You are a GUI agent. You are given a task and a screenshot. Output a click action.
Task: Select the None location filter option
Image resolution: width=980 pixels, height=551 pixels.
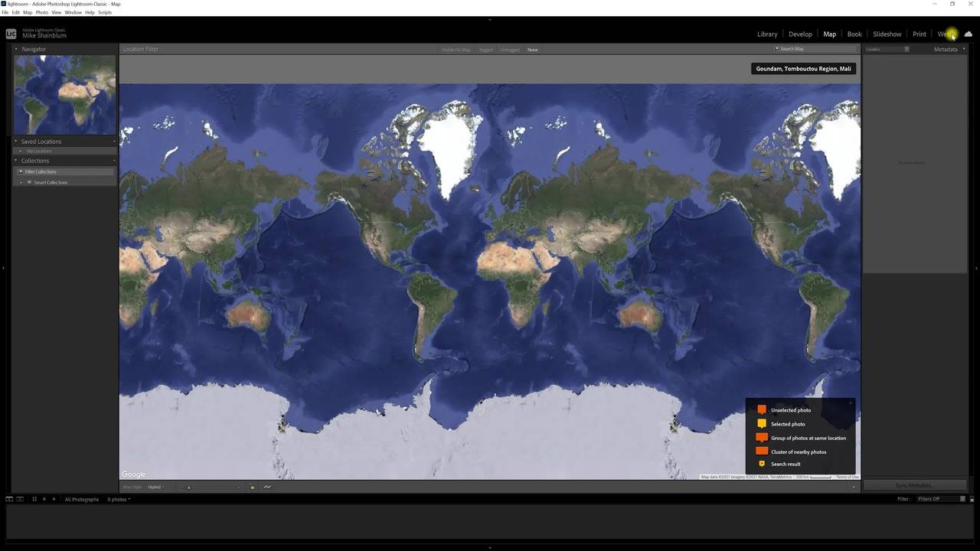(x=533, y=50)
